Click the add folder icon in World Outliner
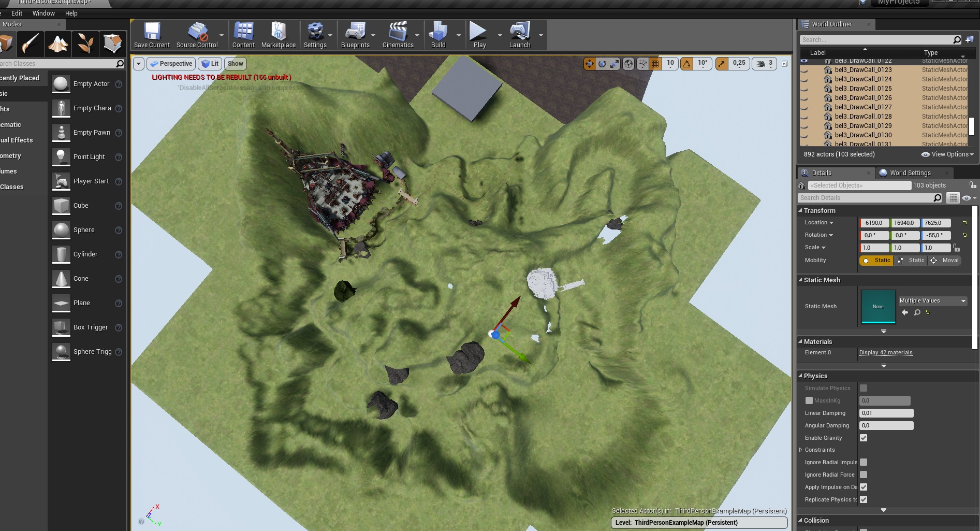Screen dimensions: 980x531 pos(969,39)
